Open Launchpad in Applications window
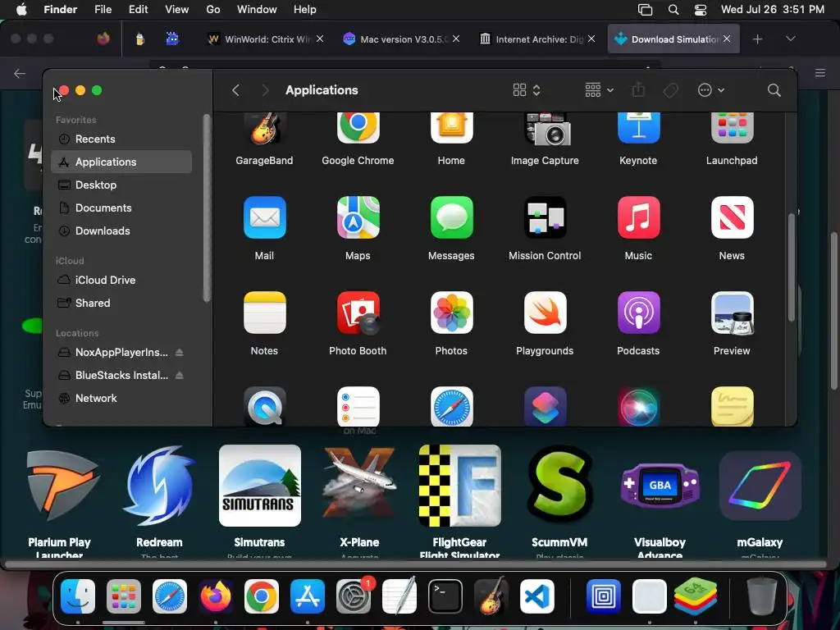This screenshot has width=840, height=630. coord(732,127)
